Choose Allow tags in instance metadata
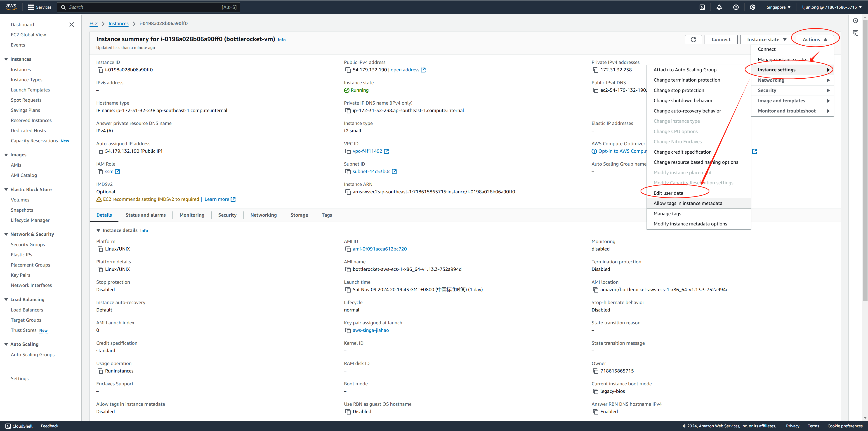Screen dimensions: 868x431 coord(698,203)
